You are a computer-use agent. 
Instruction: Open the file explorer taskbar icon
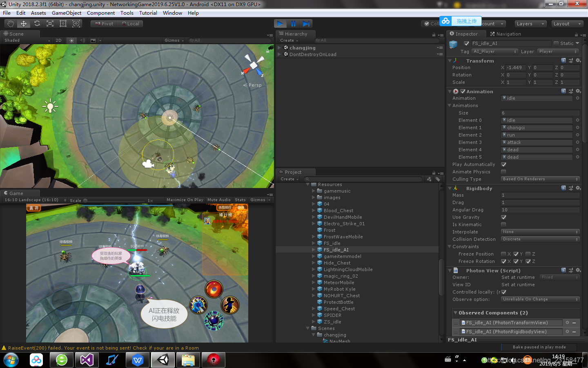tap(188, 360)
